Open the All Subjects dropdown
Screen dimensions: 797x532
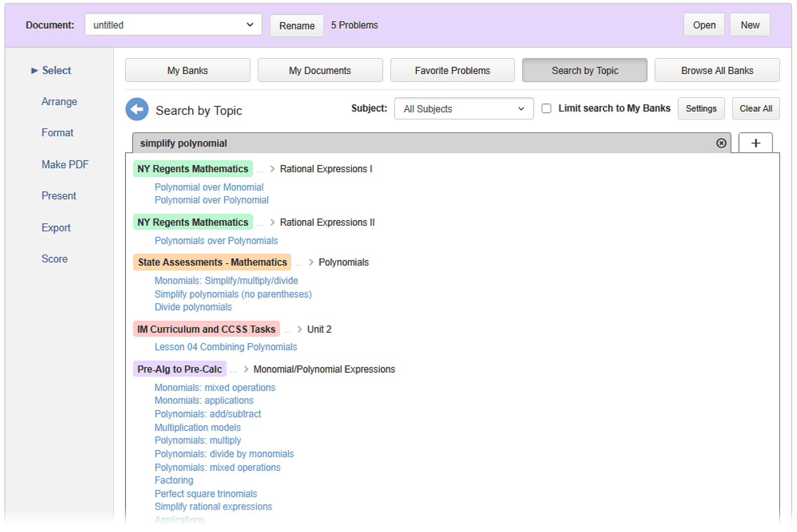tap(463, 108)
